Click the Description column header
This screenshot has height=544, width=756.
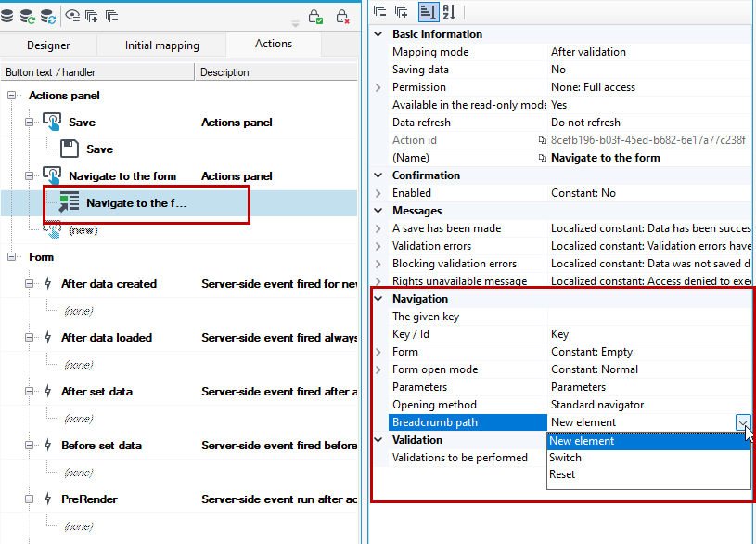pyautogui.click(x=276, y=72)
